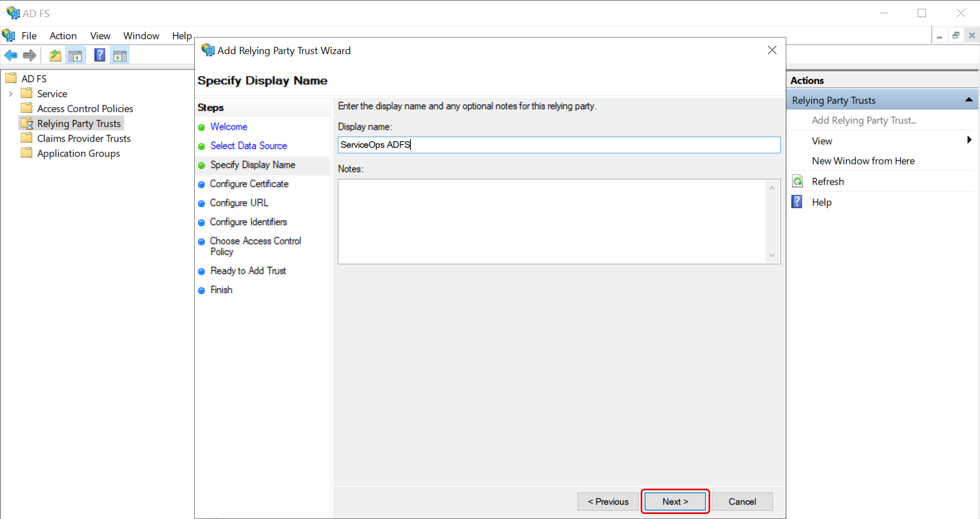The height and width of the screenshot is (519, 980).
Task: Select Claims Provider Trusts in the tree
Action: point(84,139)
